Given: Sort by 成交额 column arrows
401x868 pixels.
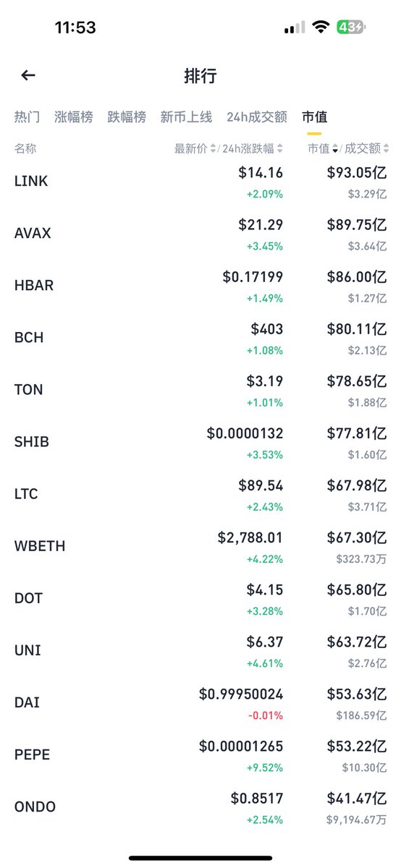Looking at the screenshot, I should [385, 149].
